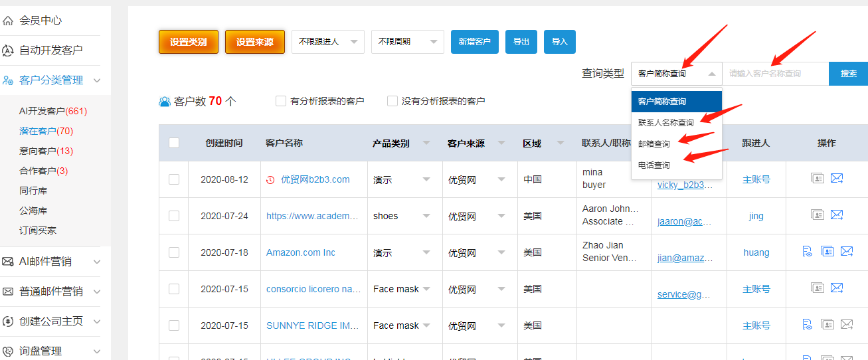Open the 产品类别 column header filter arrow
This screenshot has width=868, height=360.
(426, 143)
